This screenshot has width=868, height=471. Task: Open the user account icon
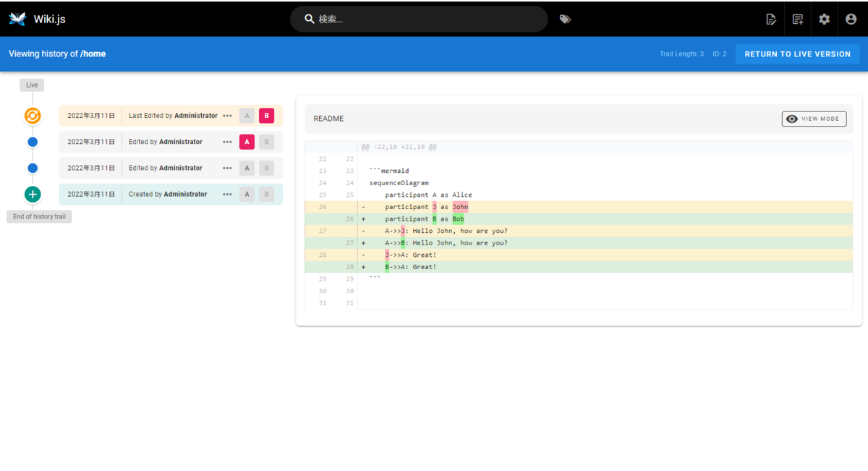click(x=851, y=20)
